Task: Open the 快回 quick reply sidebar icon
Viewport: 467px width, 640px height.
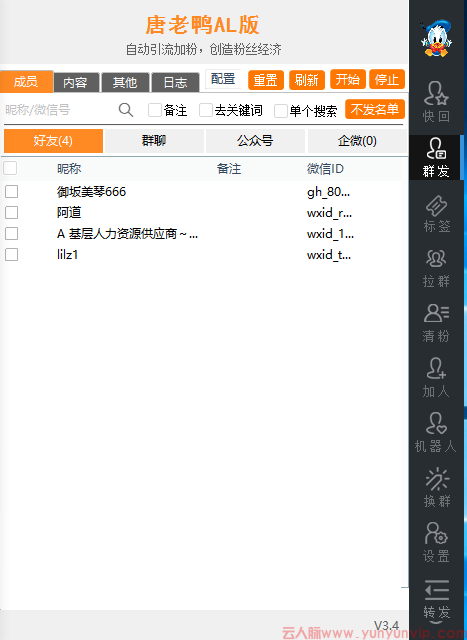Action: [x=436, y=102]
